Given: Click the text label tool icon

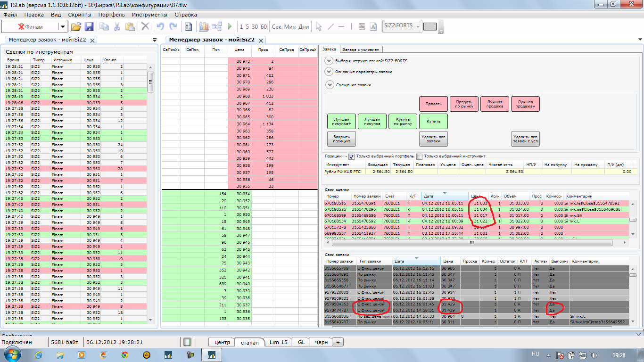Looking at the screenshot, I should [374, 27].
